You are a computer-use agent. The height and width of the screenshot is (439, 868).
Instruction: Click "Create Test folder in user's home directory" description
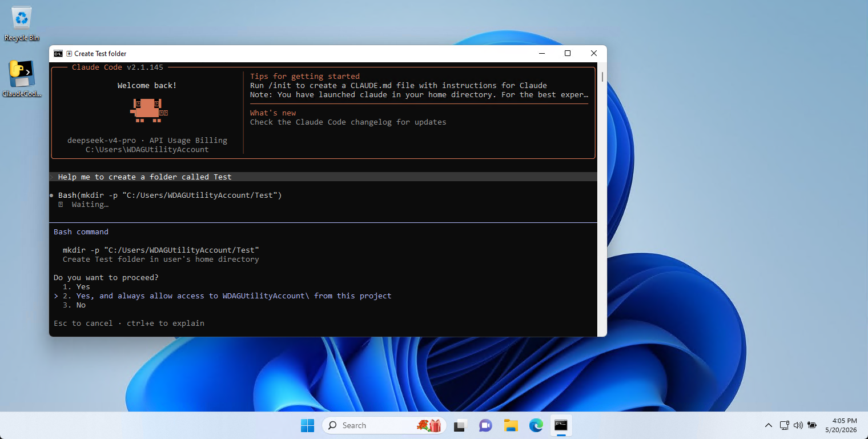click(161, 260)
